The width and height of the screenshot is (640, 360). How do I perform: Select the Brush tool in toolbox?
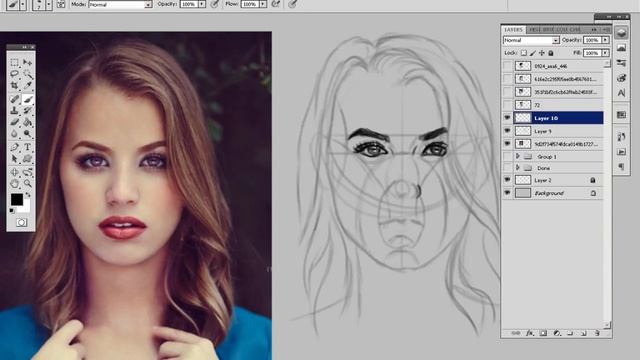[27, 99]
